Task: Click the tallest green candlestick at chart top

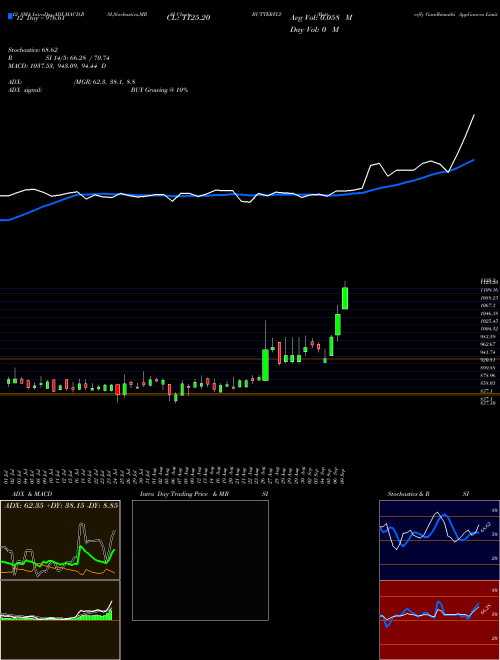Action: point(345,298)
